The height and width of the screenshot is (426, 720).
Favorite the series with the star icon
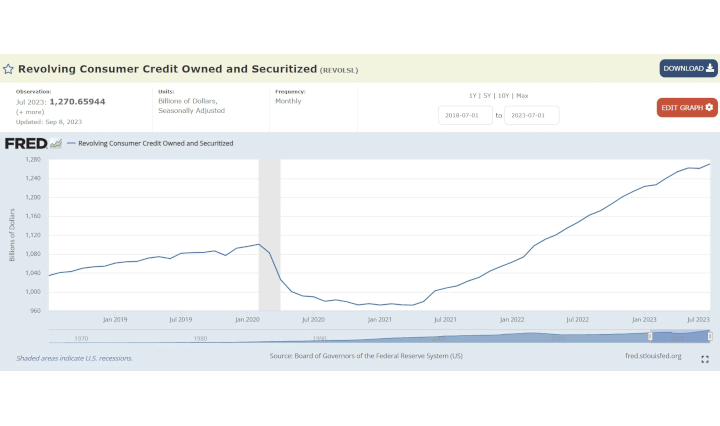(x=8, y=69)
